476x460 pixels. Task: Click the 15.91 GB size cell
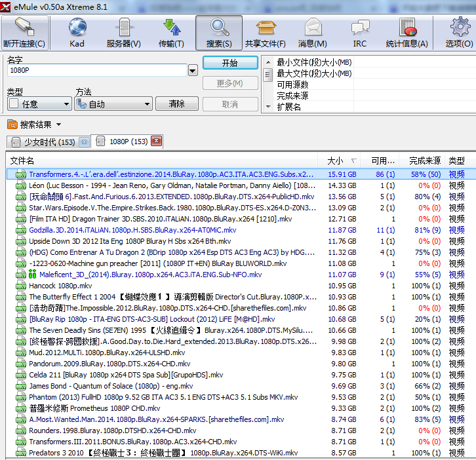point(342,174)
